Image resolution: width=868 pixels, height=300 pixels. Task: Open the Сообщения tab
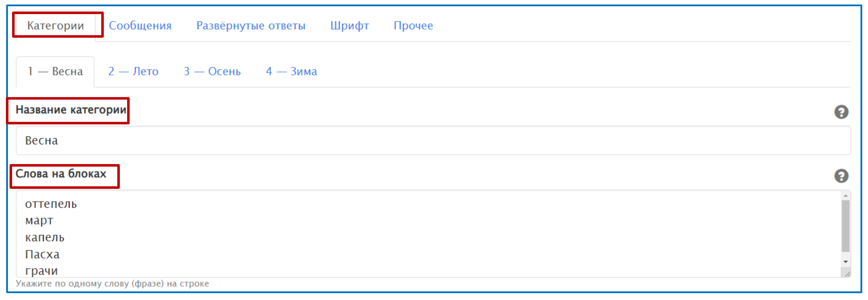[x=140, y=26]
